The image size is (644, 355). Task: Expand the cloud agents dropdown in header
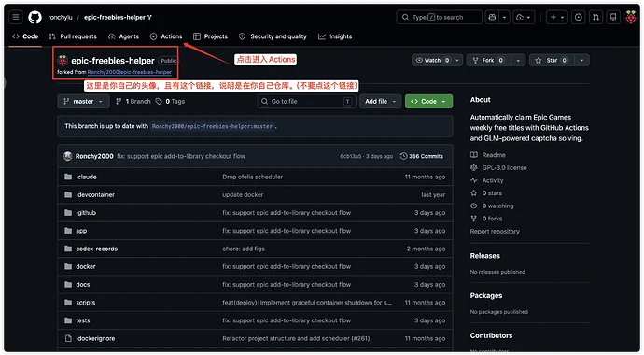tap(524, 17)
